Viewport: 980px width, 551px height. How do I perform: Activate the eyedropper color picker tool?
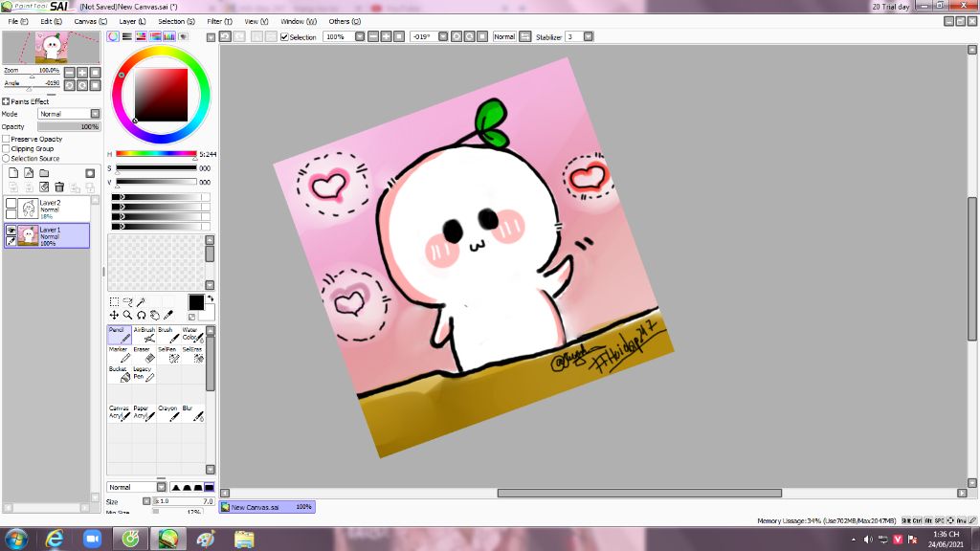tap(168, 315)
